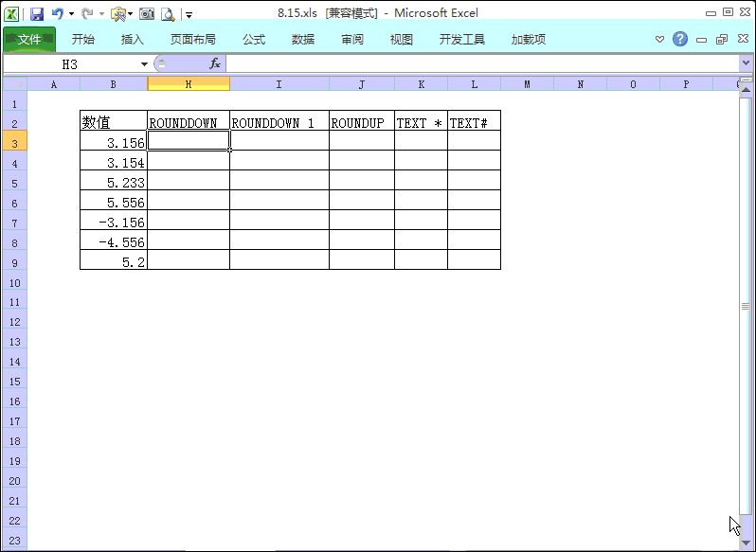Click the Insert Function fx button
The height and width of the screenshot is (552, 756).
tap(214, 63)
